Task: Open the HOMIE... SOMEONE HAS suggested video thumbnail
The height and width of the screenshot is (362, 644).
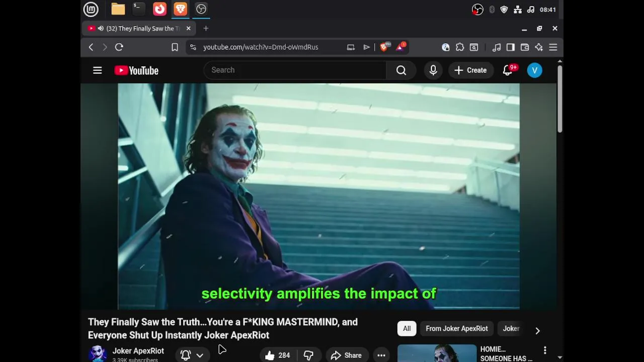Action: pos(437,353)
